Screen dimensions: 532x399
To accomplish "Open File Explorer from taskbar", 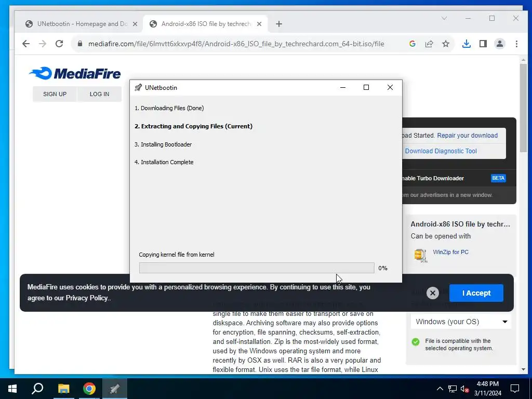I will pos(63,389).
